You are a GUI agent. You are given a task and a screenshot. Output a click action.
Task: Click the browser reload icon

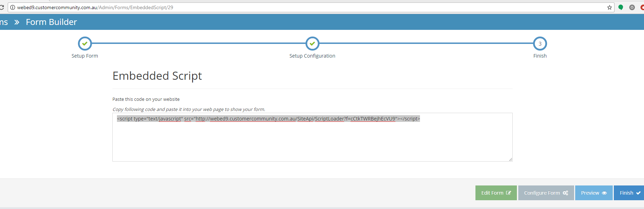pyautogui.click(x=2, y=7)
